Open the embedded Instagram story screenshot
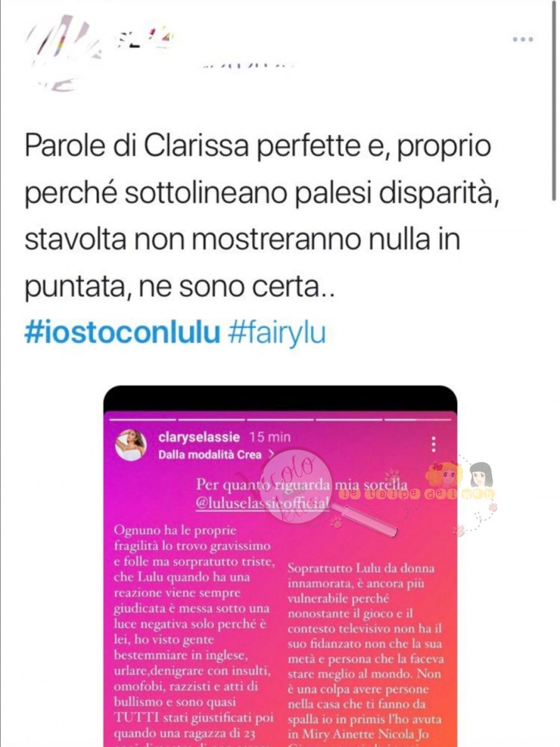The width and height of the screenshot is (560, 747). (280, 566)
